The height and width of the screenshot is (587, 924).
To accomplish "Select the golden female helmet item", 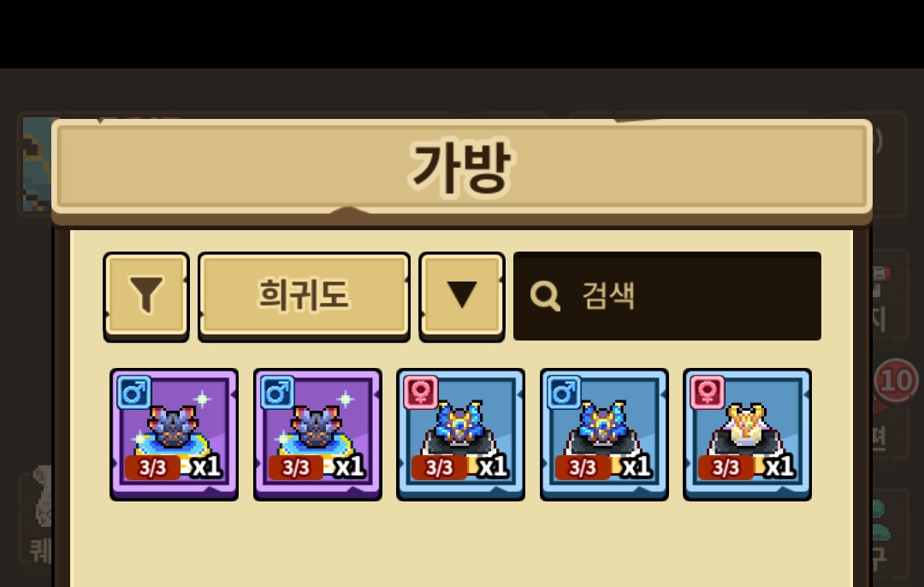I will (x=747, y=435).
